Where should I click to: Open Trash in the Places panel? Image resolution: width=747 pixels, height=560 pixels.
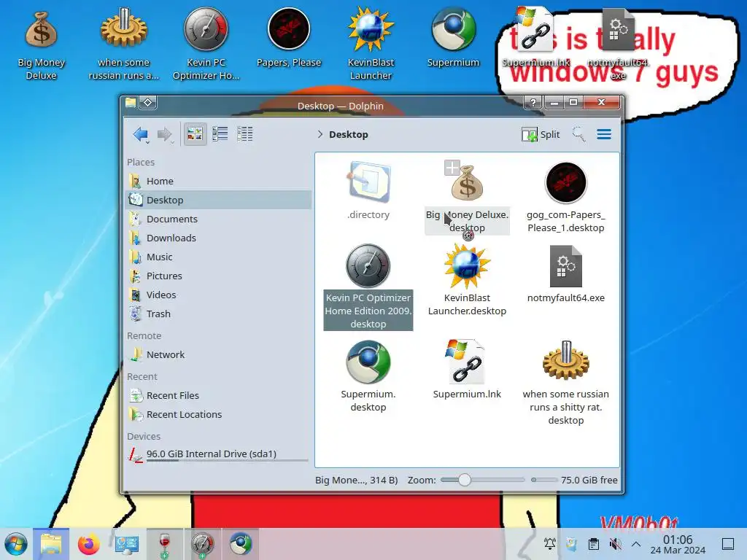tap(219, 314)
